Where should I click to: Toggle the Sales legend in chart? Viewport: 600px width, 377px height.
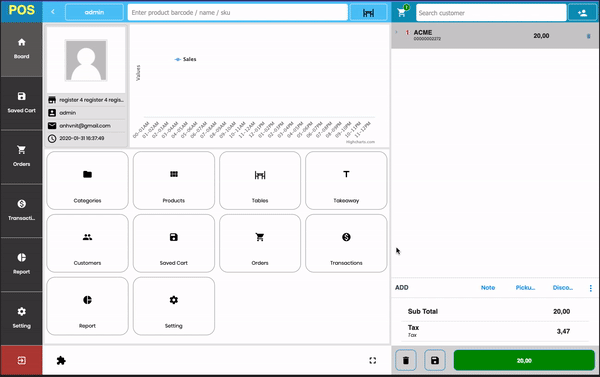pos(186,59)
